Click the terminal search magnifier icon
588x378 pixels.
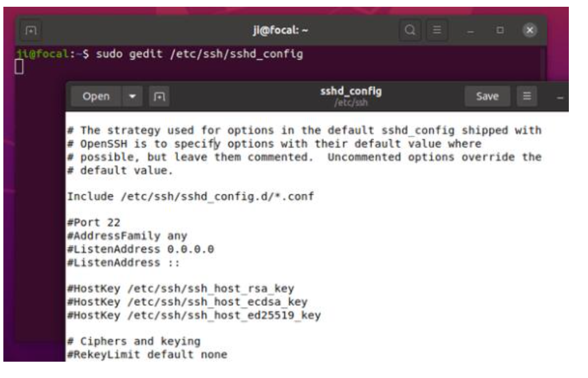[410, 29]
